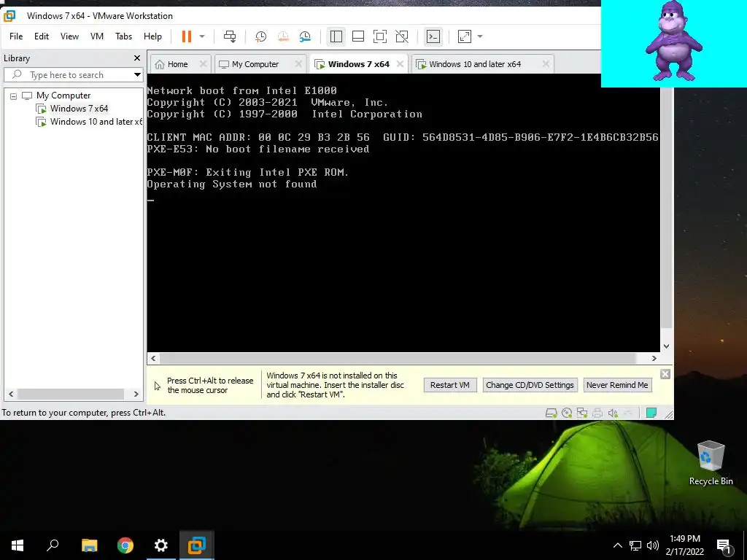747x560 pixels.
Task: Pause the virtual machine with the orange pause button
Action: pyautogui.click(x=186, y=36)
